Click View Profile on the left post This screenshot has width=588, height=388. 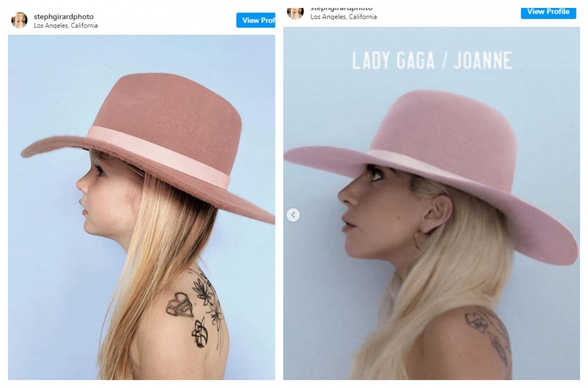tap(256, 20)
